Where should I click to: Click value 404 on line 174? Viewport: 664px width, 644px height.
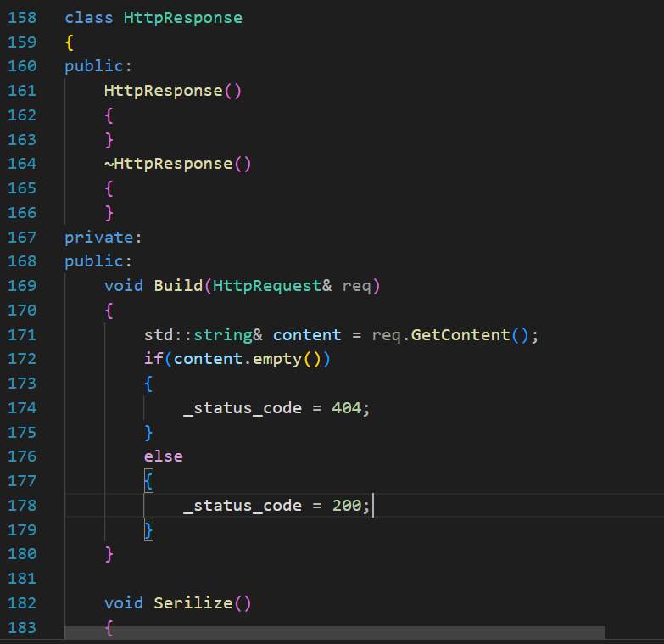click(x=346, y=408)
